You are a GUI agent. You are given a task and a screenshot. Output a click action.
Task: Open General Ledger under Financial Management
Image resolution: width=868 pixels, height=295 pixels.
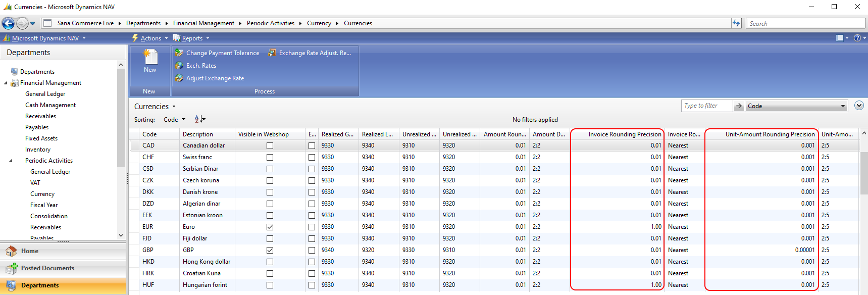45,94
